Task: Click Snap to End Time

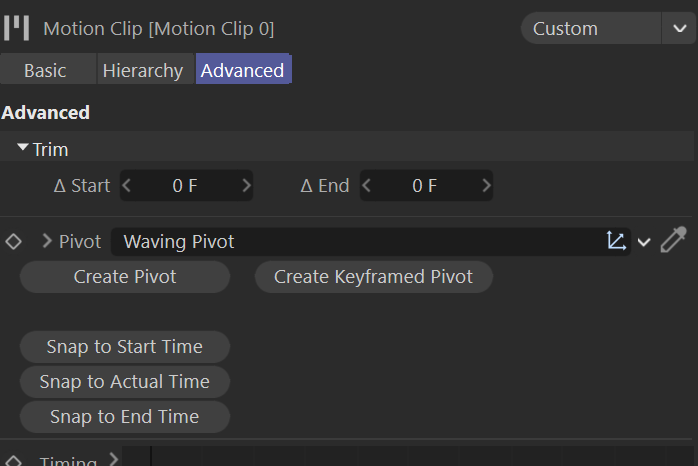Action: click(x=124, y=417)
